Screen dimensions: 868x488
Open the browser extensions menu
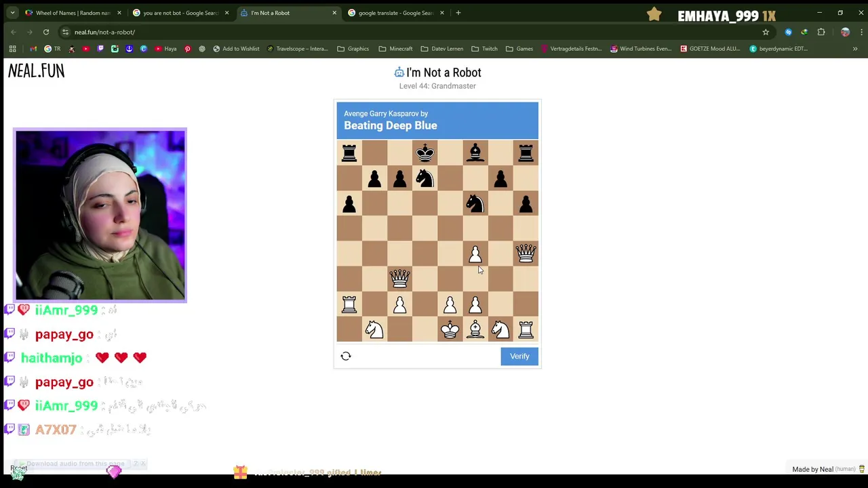pos(821,32)
